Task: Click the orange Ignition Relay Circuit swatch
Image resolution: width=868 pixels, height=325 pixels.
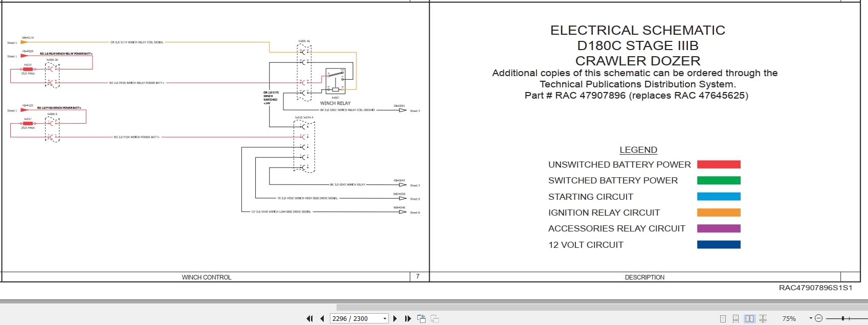Action: click(719, 213)
